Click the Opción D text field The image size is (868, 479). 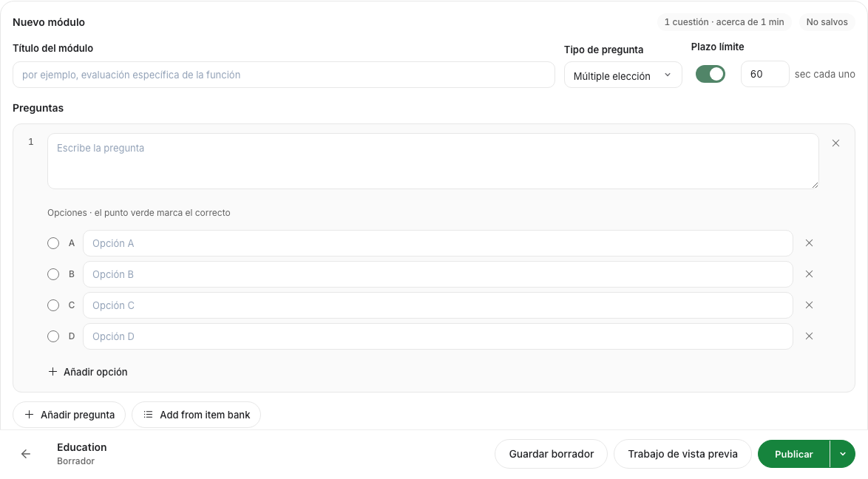tap(438, 336)
